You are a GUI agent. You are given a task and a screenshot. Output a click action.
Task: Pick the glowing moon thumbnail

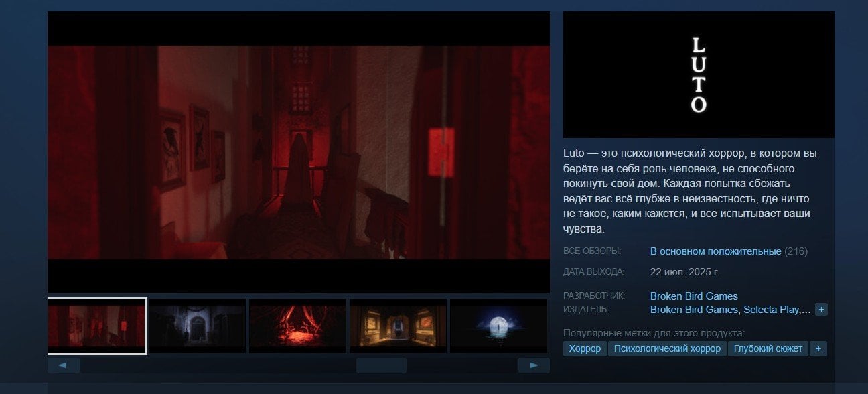click(498, 326)
